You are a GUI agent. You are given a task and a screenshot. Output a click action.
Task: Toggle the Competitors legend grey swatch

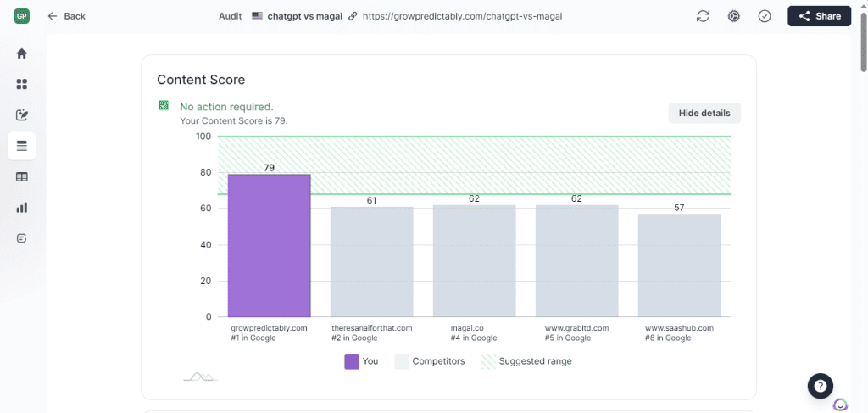(401, 361)
